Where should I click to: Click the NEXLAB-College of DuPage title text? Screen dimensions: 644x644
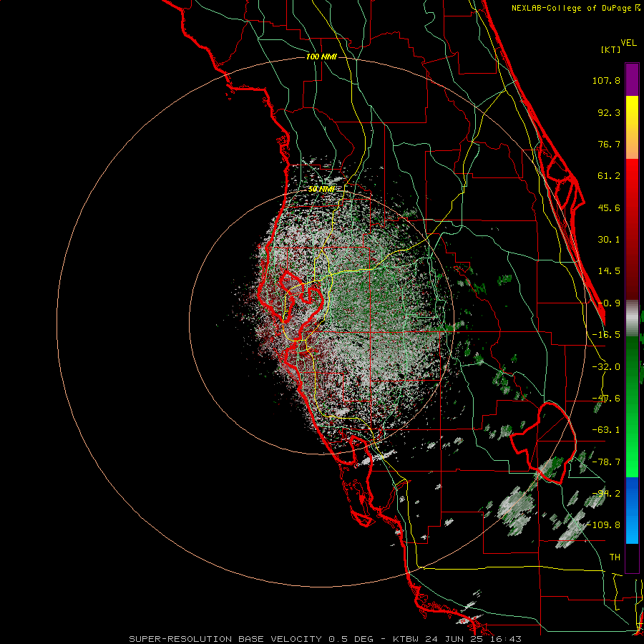click(572, 8)
